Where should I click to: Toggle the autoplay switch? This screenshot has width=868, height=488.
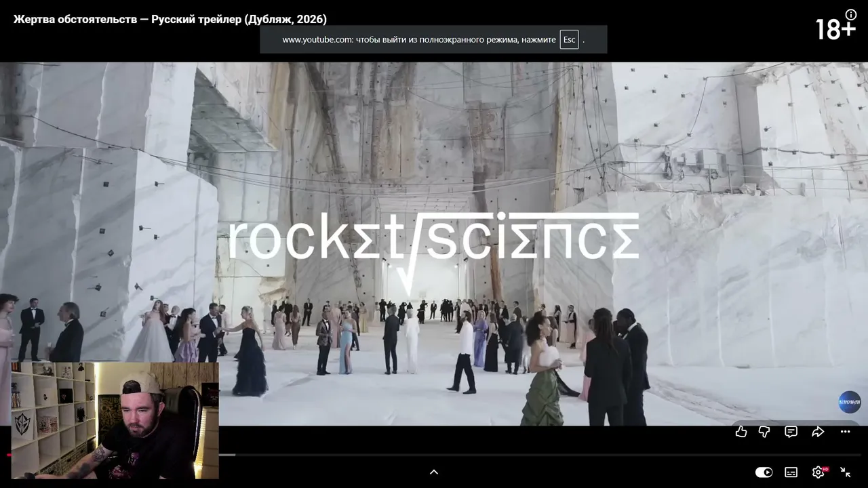tap(764, 472)
